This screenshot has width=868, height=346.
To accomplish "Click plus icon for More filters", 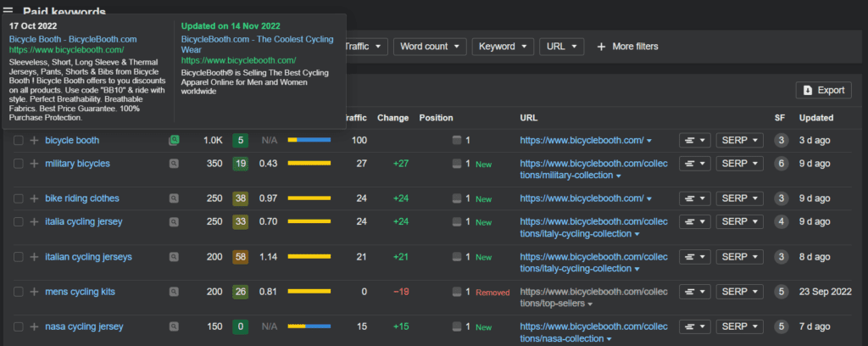I will (601, 47).
